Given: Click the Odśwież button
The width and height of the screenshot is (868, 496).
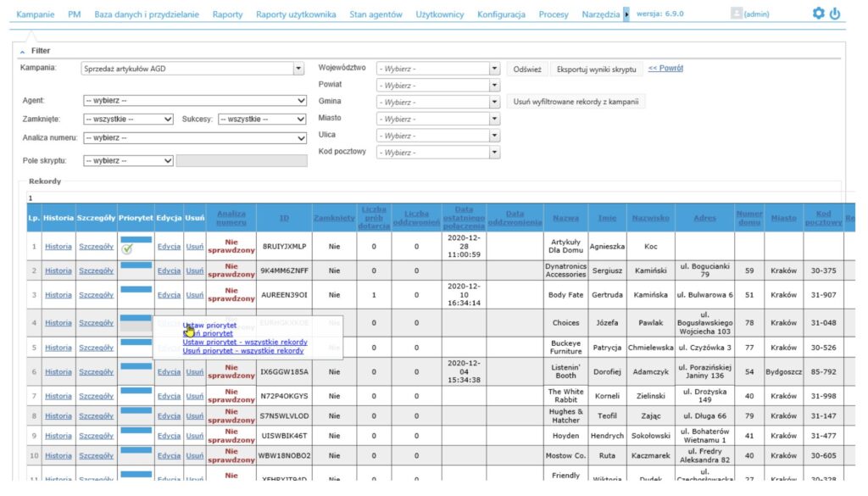Looking at the screenshot, I should point(529,69).
